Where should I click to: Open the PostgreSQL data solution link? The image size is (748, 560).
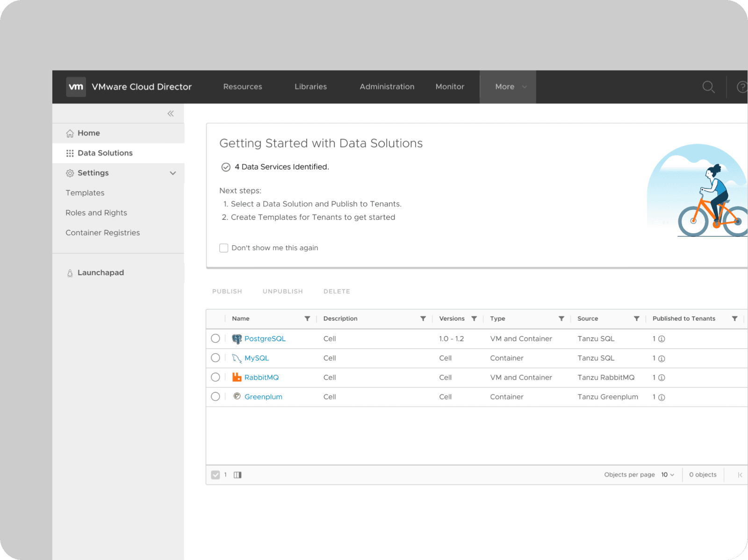pos(265,339)
